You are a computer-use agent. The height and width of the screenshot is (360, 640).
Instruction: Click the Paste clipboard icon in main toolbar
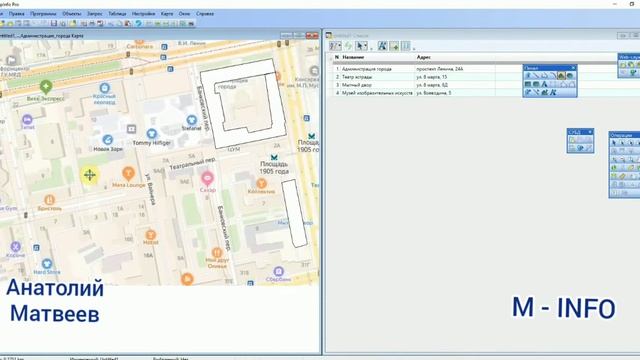pos(128,24)
